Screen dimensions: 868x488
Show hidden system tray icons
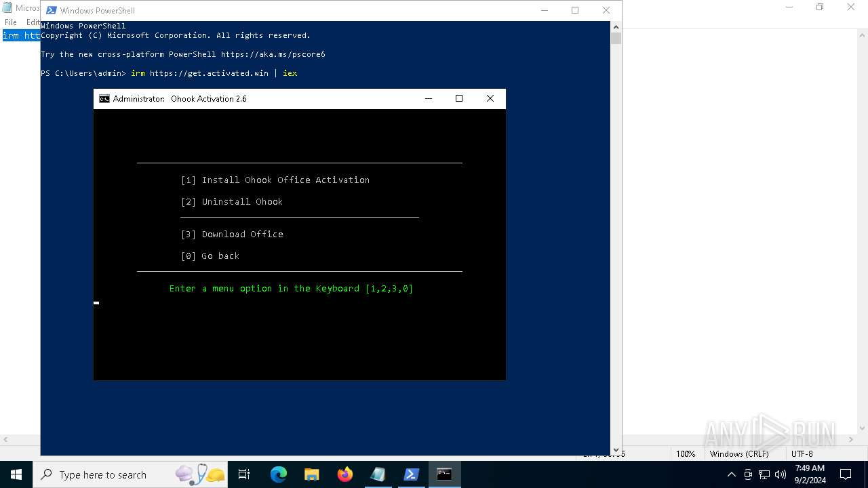pyautogui.click(x=731, y=474)
